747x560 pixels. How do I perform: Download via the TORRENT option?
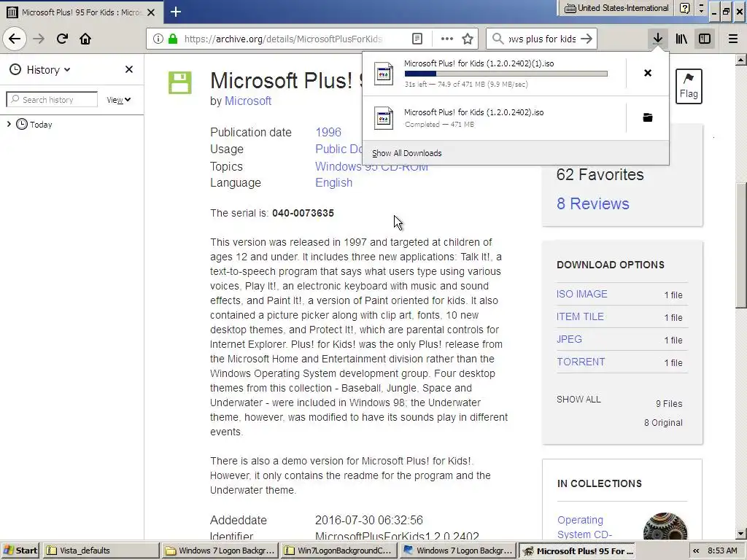[581, 362]
